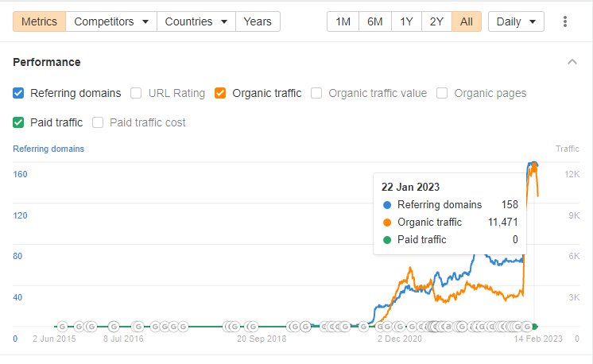Switch to the Metrics tab
This screenshot has height=364, width=593.
point(40,21)
